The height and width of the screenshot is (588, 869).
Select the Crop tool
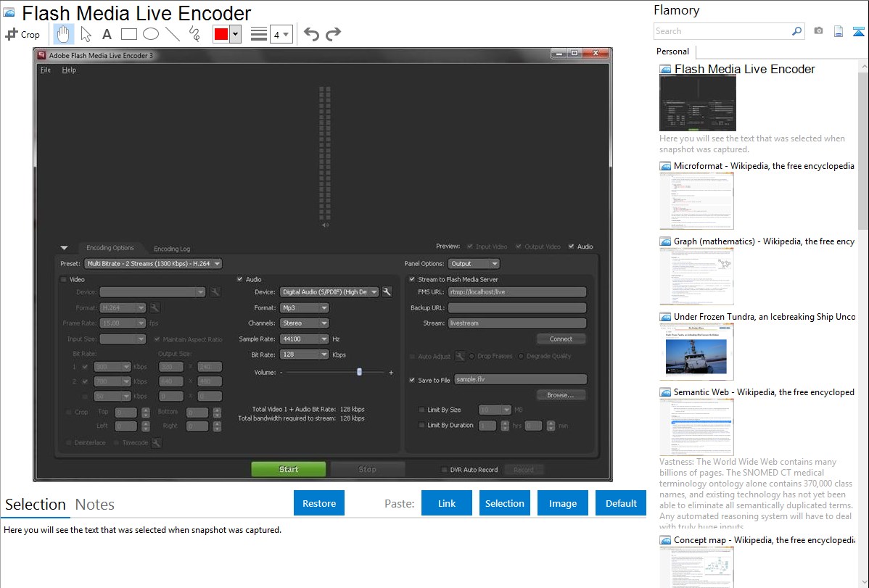coord(22,34)
